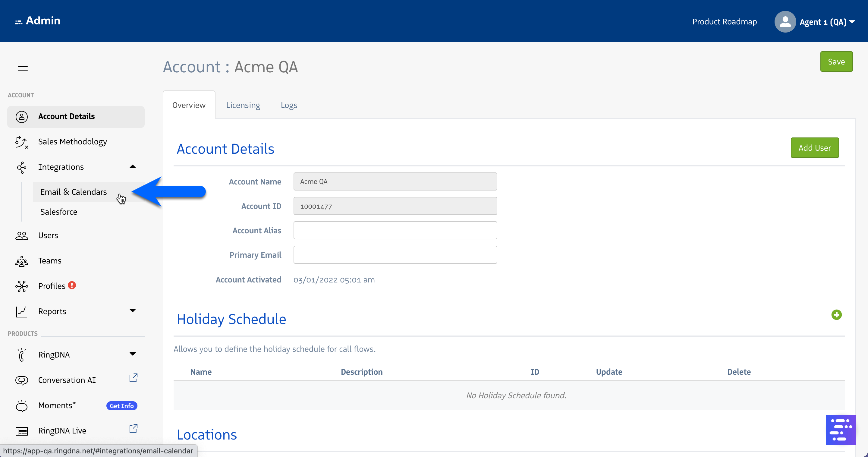Switch to the Logs tab
Viewport: 868px width, 457px height.
(x=289, y=105)
